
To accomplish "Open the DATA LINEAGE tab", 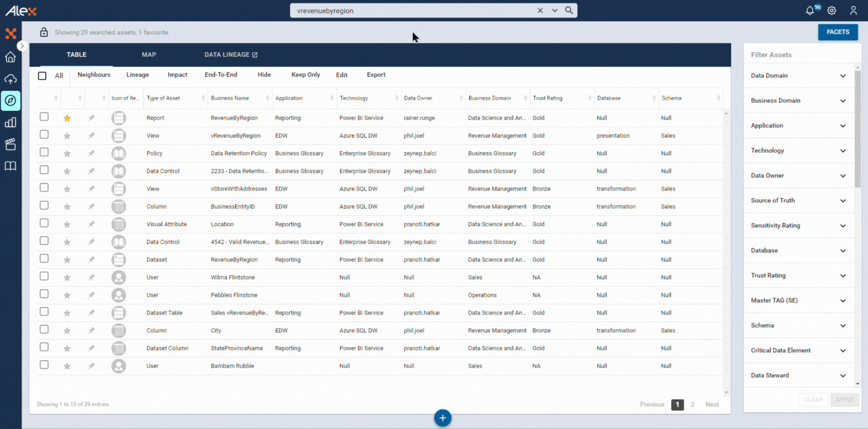I will tap(231, 54).
